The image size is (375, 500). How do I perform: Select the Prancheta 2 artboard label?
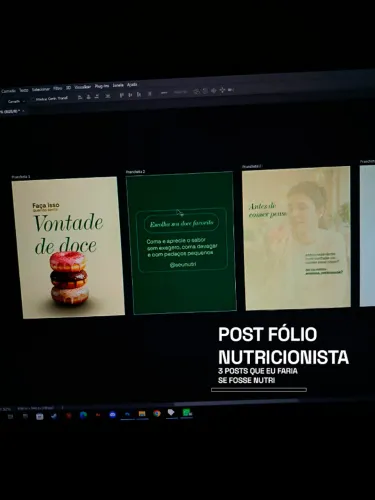(135, 172)
